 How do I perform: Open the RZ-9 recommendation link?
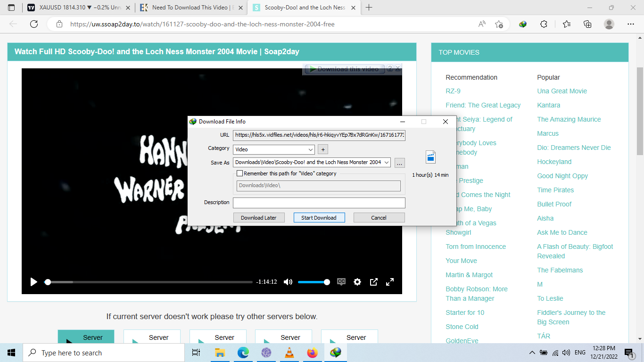pyautogui.click(x=453, y=91)
